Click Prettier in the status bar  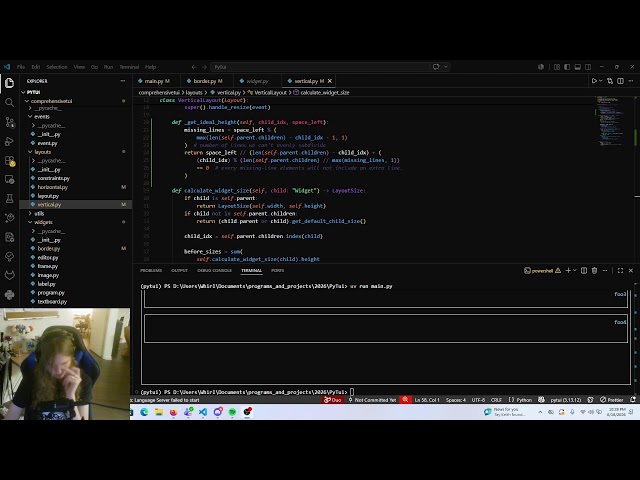pos(612,400)
